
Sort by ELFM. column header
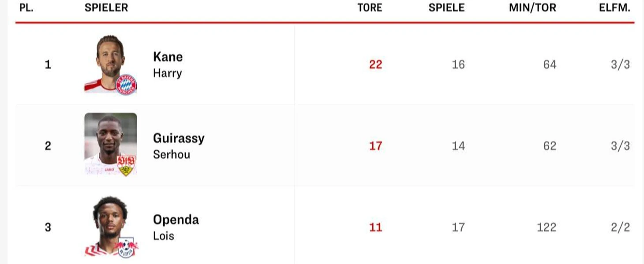pyautogui.click(x=614, y=7)
